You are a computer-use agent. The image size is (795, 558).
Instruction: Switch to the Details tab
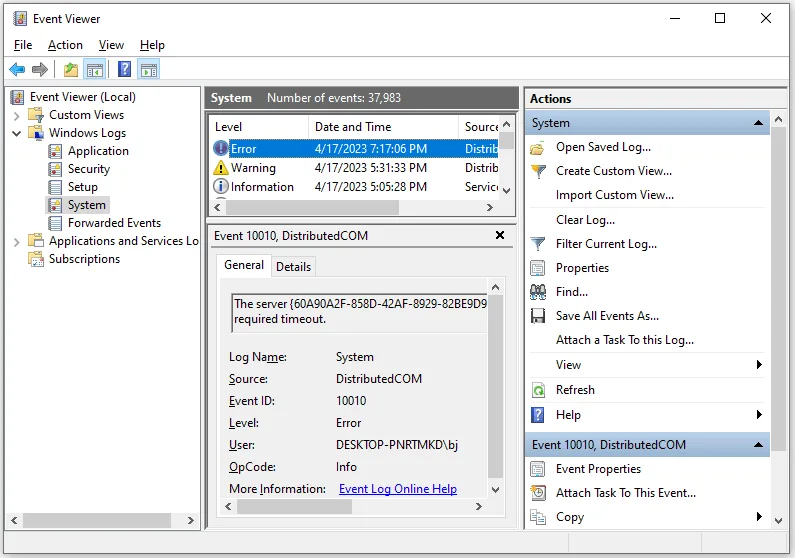click(x=294, y=267)
